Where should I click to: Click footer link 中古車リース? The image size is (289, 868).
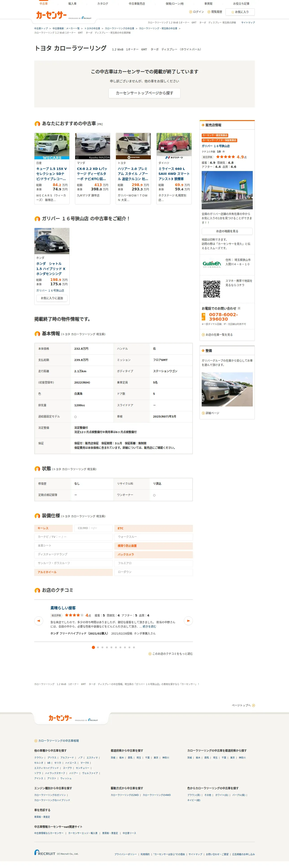tap(129, 833)
